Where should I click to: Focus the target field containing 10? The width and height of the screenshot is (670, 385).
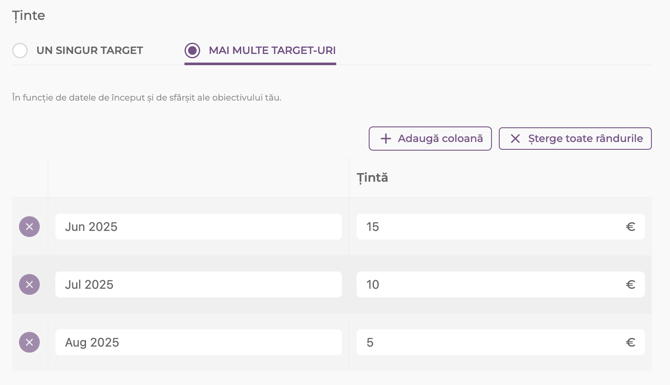(x=500, y=285)
